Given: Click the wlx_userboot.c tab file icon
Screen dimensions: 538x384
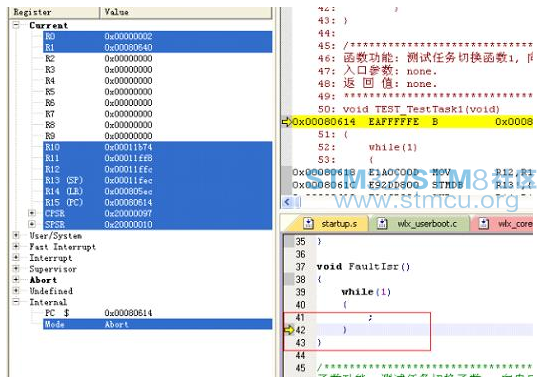Looking at the screenshot, I should point(382,224).
